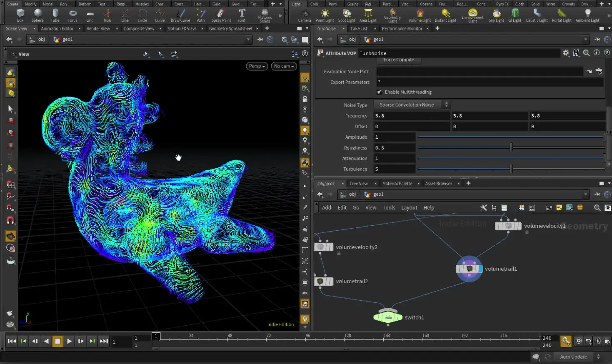Click the Frequency value field
Screen dimensions: 612x364
click(x=410, y=115)
